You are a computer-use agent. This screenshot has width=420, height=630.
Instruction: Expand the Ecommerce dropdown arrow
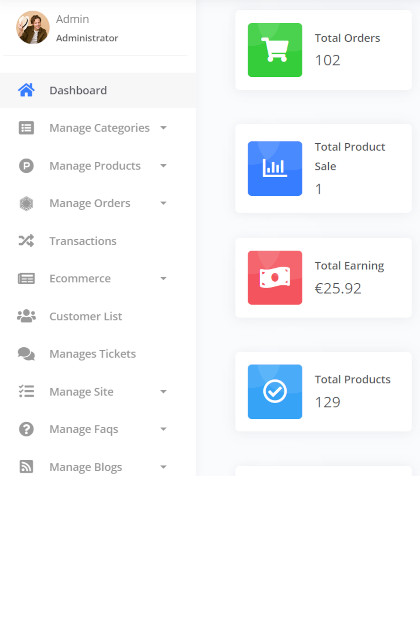click(163, 278)
